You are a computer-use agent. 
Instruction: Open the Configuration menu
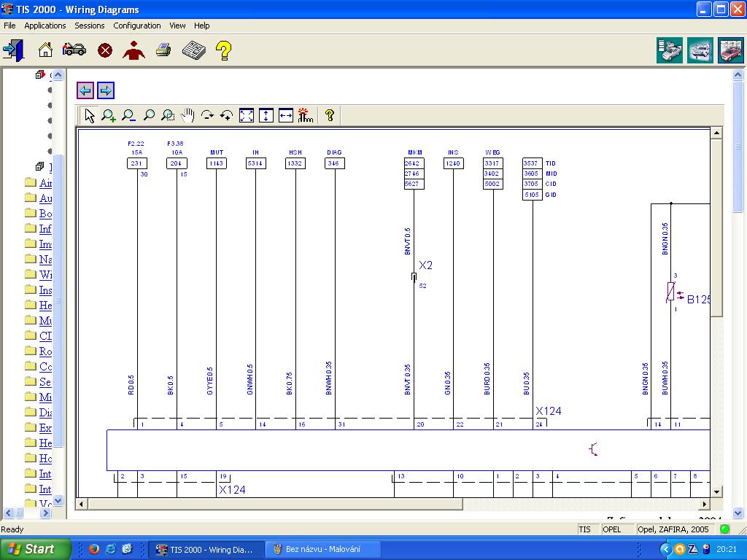click(x=136, y=26)
